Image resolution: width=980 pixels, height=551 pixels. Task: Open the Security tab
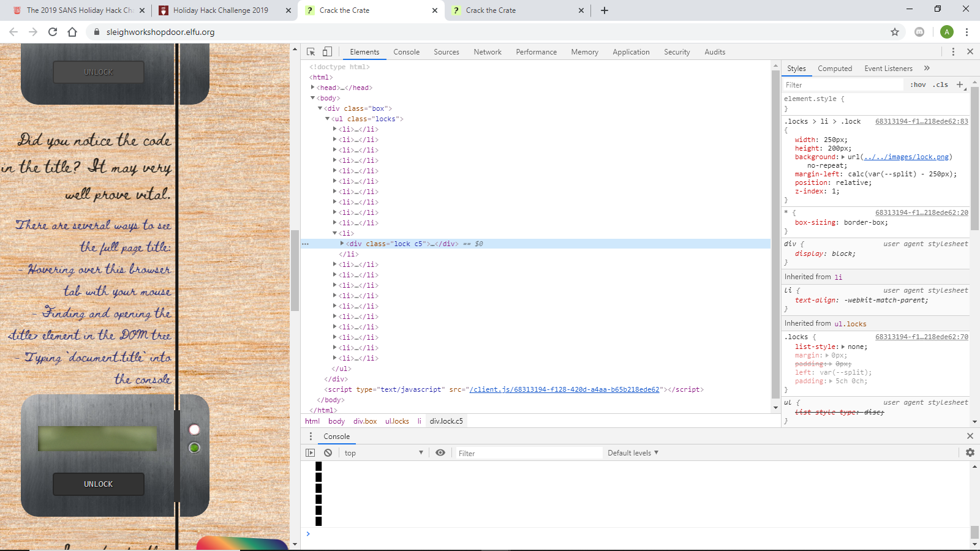point(677,52)
